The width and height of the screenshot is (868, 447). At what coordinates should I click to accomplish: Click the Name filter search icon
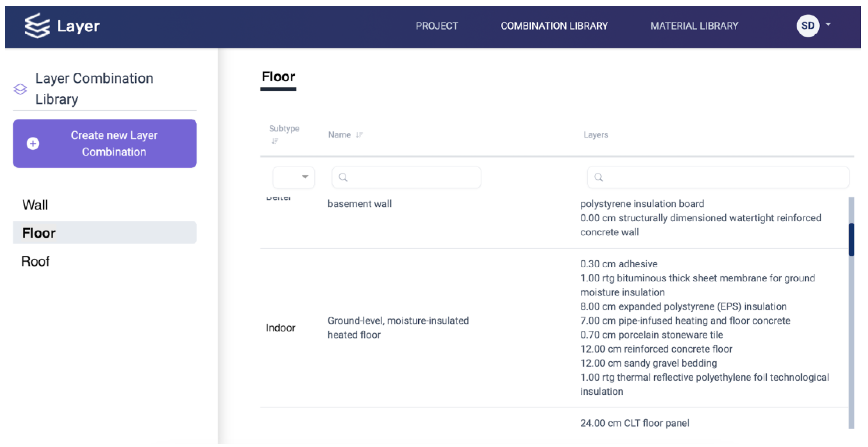(343, 177)
